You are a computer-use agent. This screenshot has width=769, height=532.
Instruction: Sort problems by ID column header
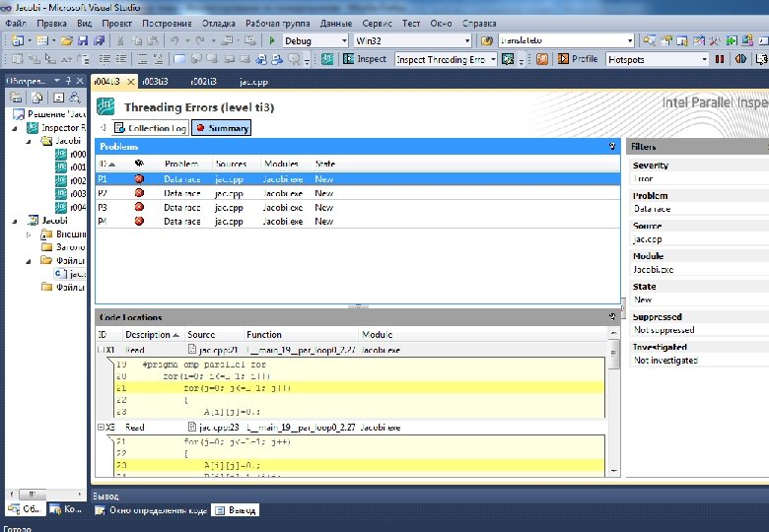point(106,164)
